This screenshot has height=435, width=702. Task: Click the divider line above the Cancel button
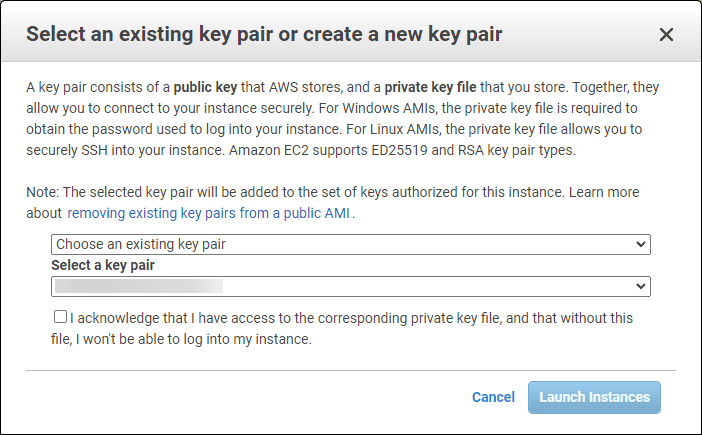350,370
